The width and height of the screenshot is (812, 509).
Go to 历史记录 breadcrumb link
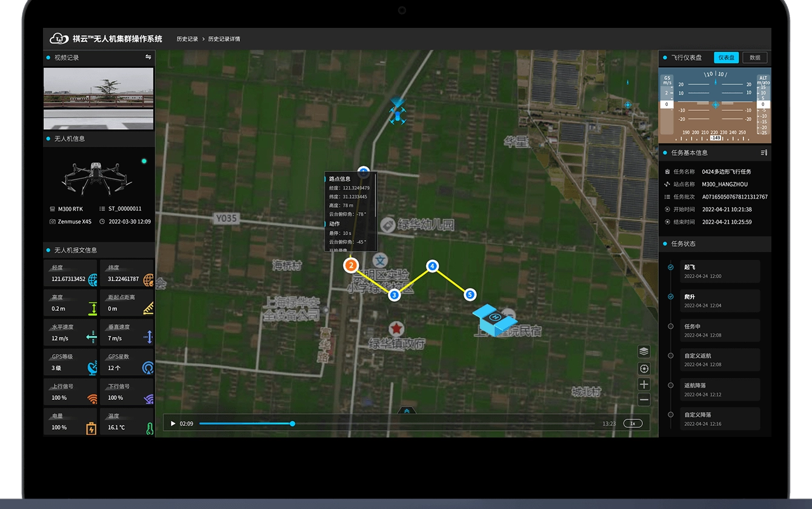187,39
